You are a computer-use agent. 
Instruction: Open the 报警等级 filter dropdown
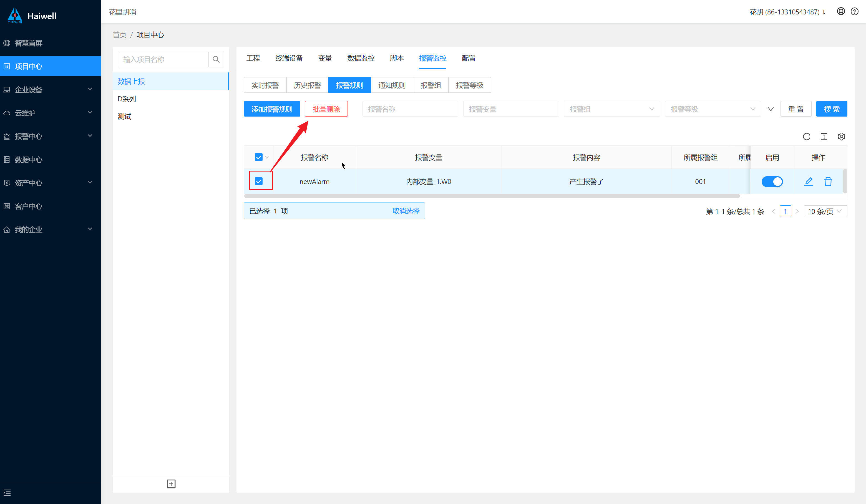pyautogui.click(x=713, y=109)
